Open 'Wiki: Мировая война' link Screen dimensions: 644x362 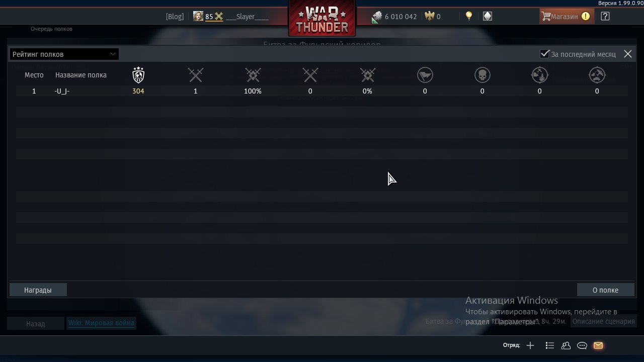click(101, 323)
